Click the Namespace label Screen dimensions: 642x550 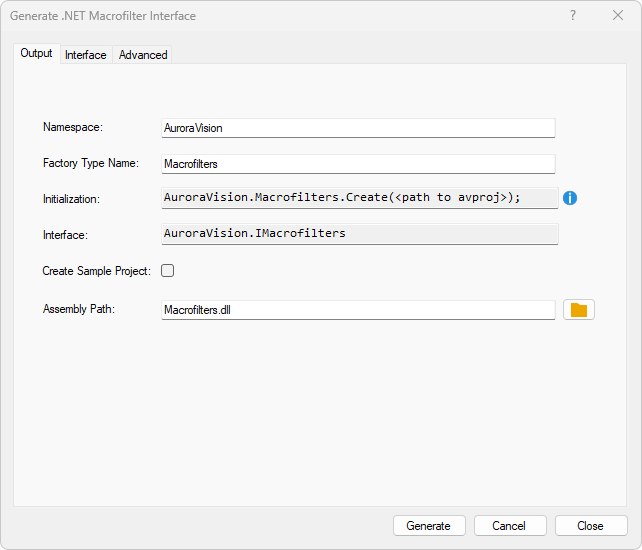pyautogui.click(x=73, y=127)
